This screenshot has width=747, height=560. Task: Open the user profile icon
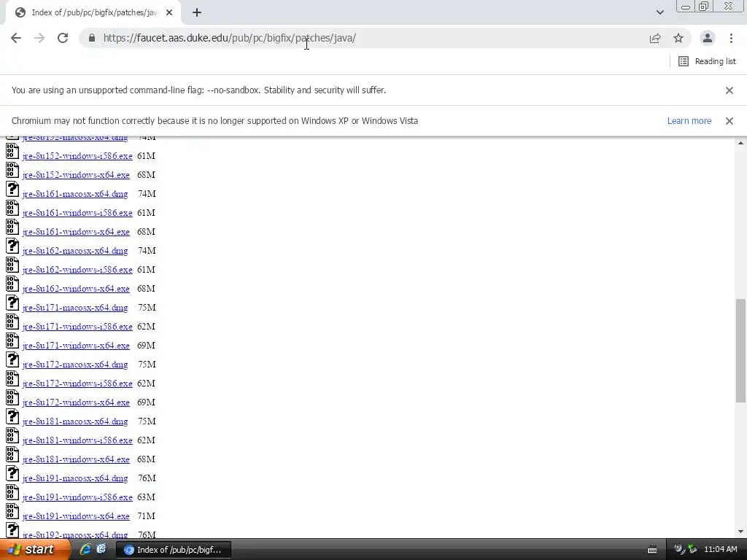tap(708, 38)
